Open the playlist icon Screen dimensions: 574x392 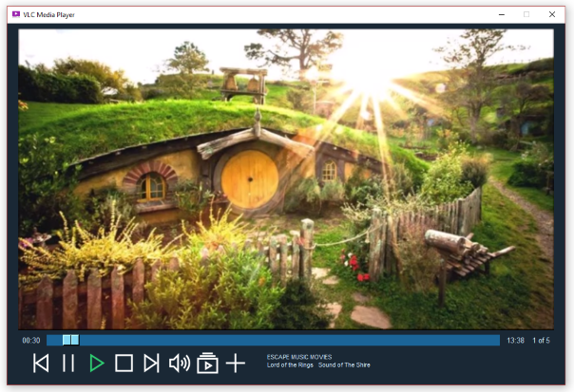pyautogui.click(x=207, y=363)
